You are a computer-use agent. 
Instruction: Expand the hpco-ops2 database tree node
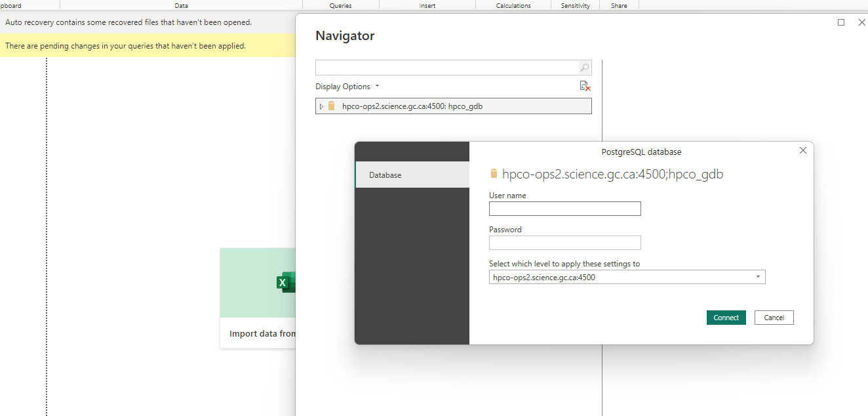321,106
